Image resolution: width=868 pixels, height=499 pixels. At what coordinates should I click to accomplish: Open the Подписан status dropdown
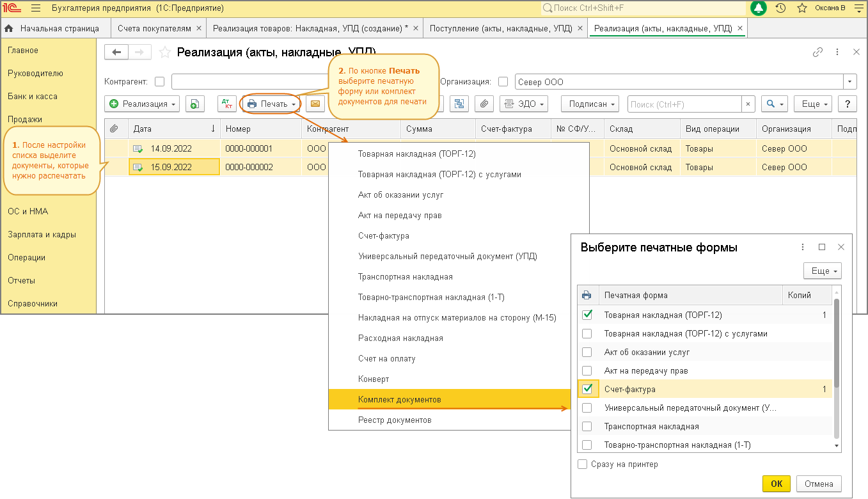pyautogui.click(x=590, y=104)
